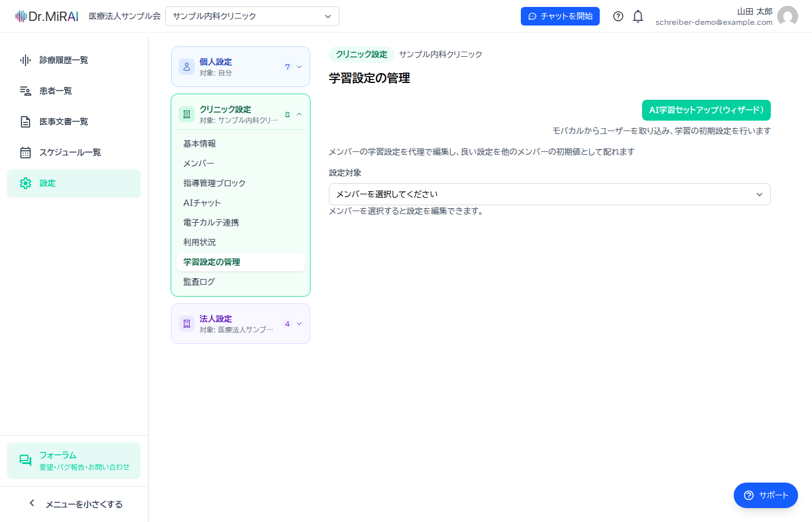Select 学習設定の管理 item
This screenshot has height=522, width=812.
pyautogui.click(x=241, y=262)
